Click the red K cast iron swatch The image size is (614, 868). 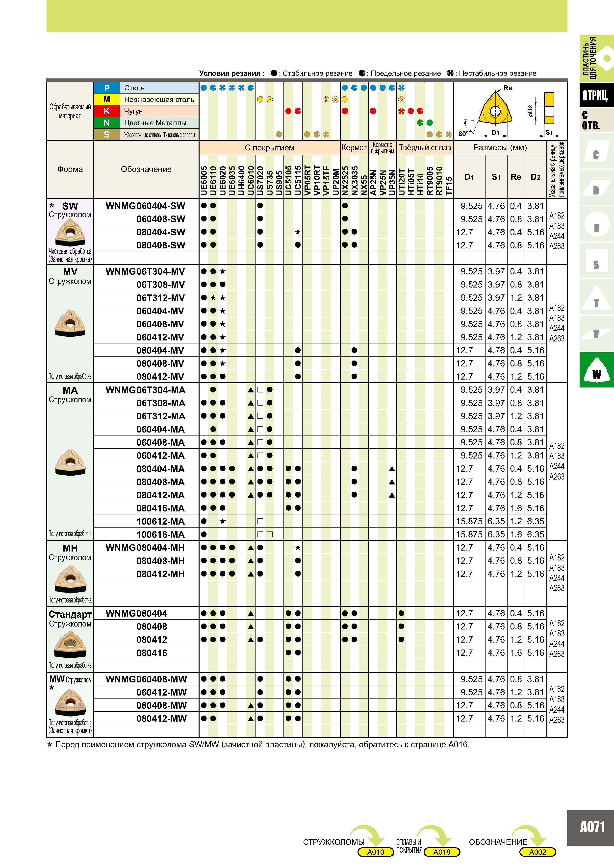pos(107,111)
